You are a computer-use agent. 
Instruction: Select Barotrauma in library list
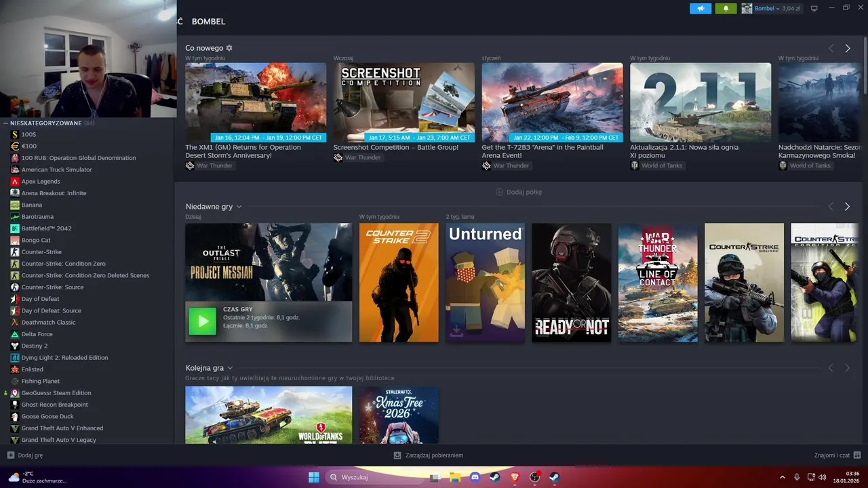[37, 217]
